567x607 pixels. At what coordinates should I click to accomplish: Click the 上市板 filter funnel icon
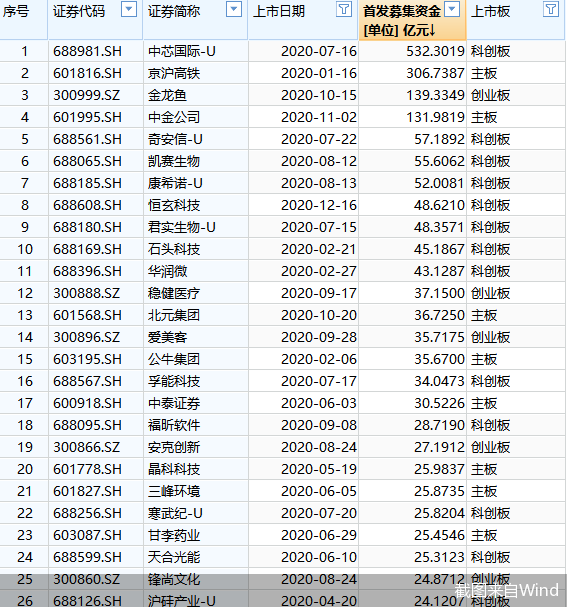551,9
